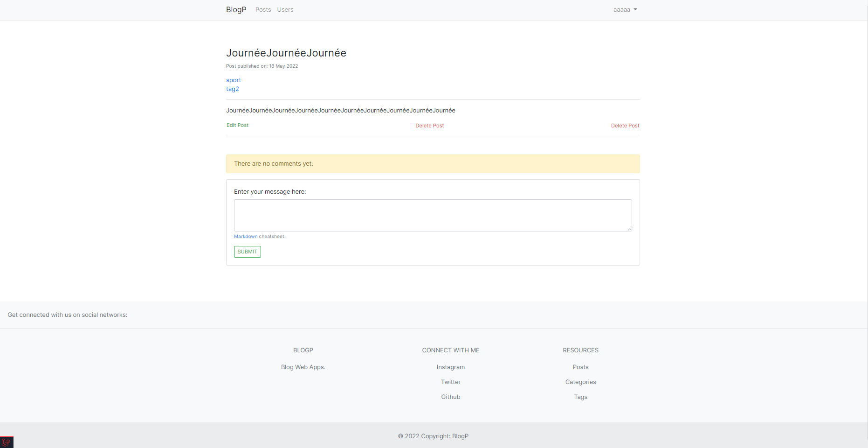
Task: Open the sport tag
Action: click(233, 80)
